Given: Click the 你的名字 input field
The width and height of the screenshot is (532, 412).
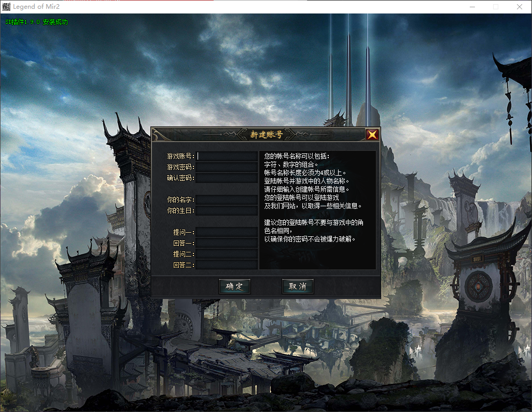Looking at the screenshot, I should tap(226, 200).
